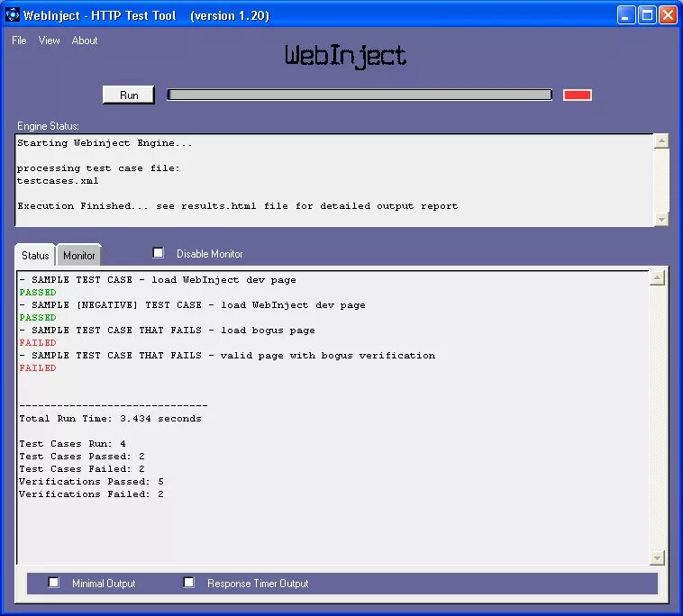Image resolution: width=683 pixels, height=616 pixels.
Task: Click 'SAMPLE [NEGATIVE] TEST CASE' line
Action: 192,304
